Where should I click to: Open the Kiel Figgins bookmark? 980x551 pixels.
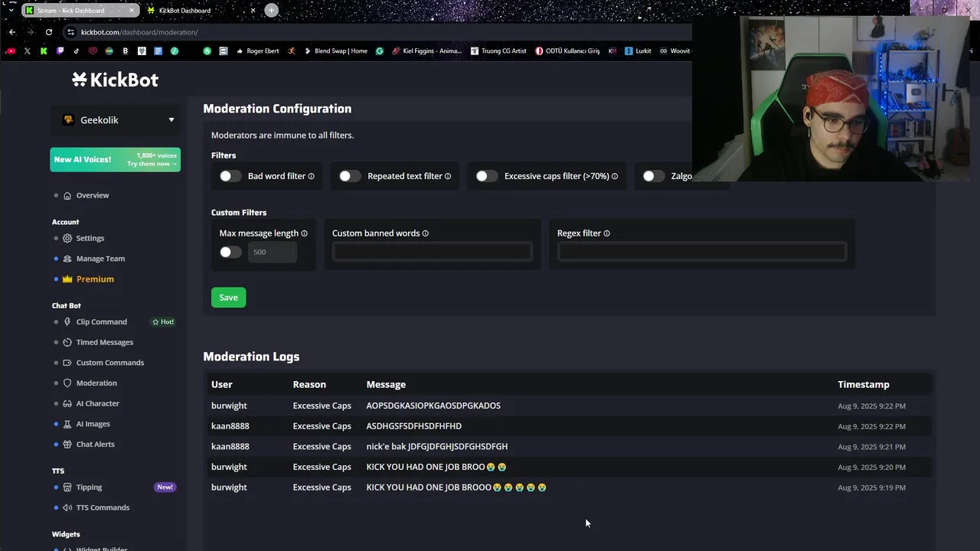pos(426,51)
